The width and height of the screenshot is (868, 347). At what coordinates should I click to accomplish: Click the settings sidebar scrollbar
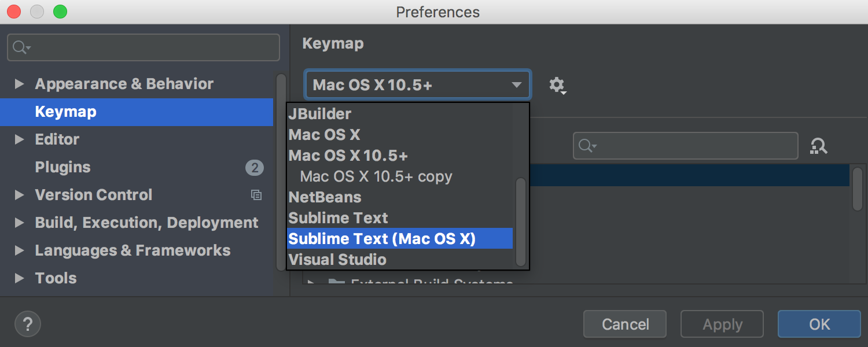[x=281, y=172]
